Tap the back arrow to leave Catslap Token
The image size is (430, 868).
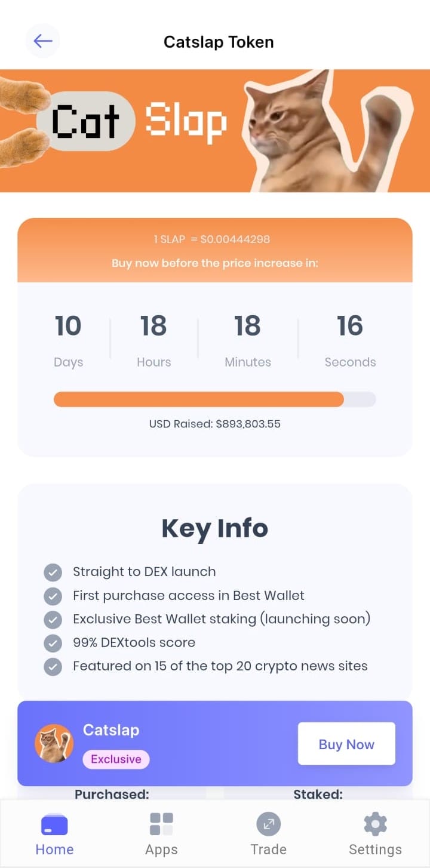click(42, 41)
